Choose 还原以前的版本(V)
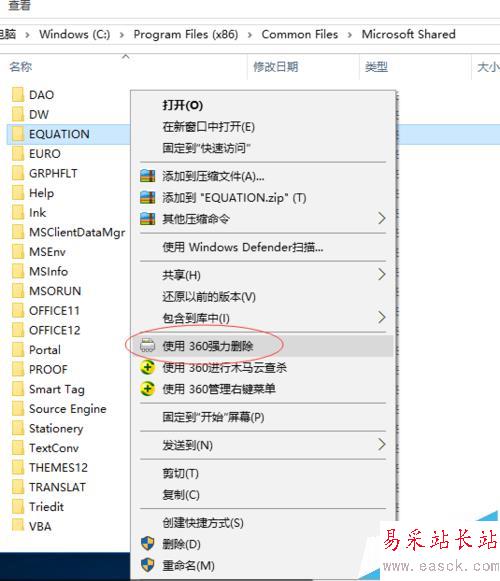This screenshot has width=500, height=581. pyautogui.click(x=209, y=296)
